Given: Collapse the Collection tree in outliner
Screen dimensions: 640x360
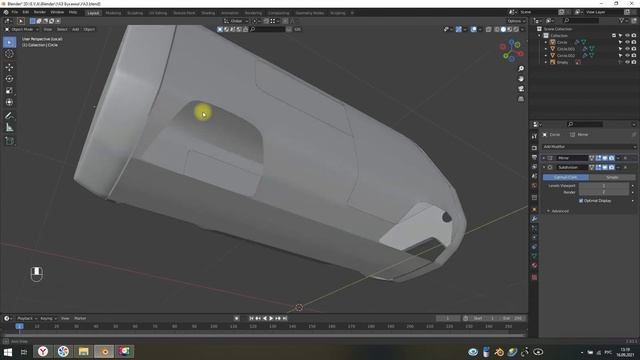Looking at the screenshot, I should [540, 36].
